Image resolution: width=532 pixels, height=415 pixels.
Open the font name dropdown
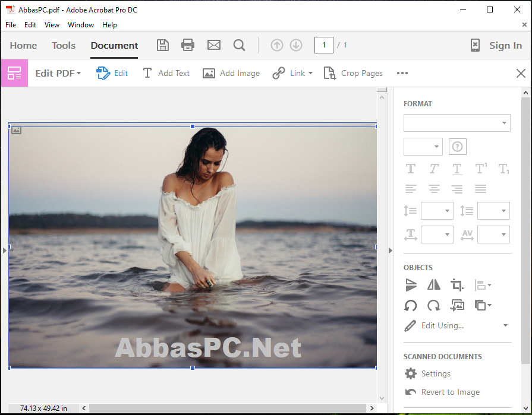457,123
